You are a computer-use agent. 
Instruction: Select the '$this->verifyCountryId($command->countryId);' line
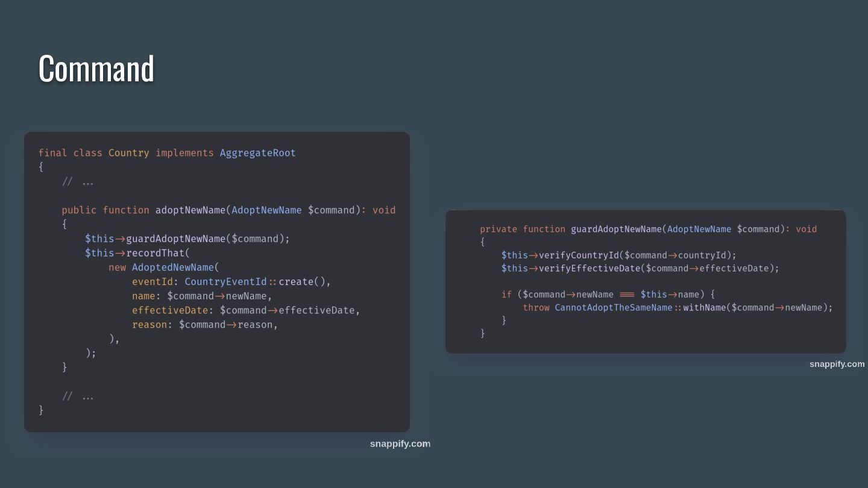tap(619, 255)
